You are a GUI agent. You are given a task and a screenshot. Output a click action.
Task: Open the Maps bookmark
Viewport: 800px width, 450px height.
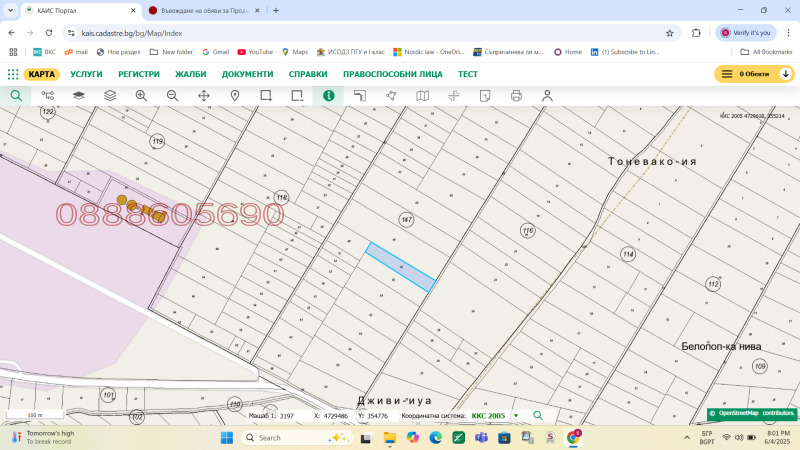(x=295, y=52)
